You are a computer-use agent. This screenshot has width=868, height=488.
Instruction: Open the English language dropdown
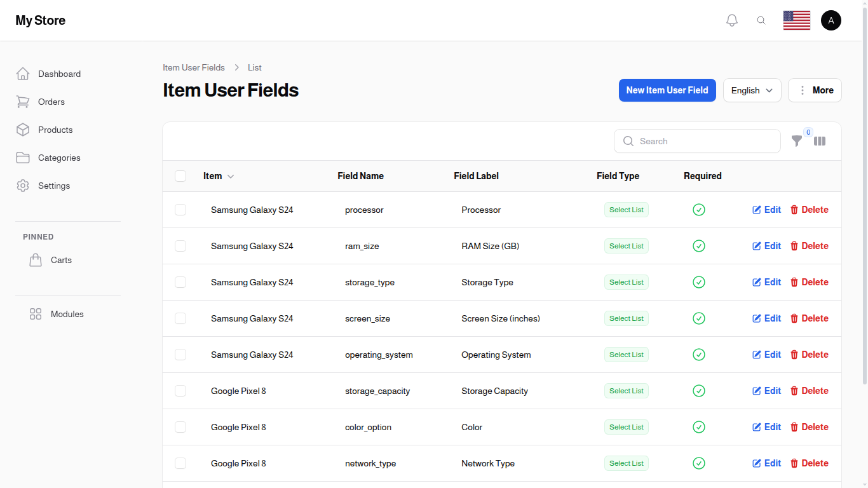[x=752, y=90]
